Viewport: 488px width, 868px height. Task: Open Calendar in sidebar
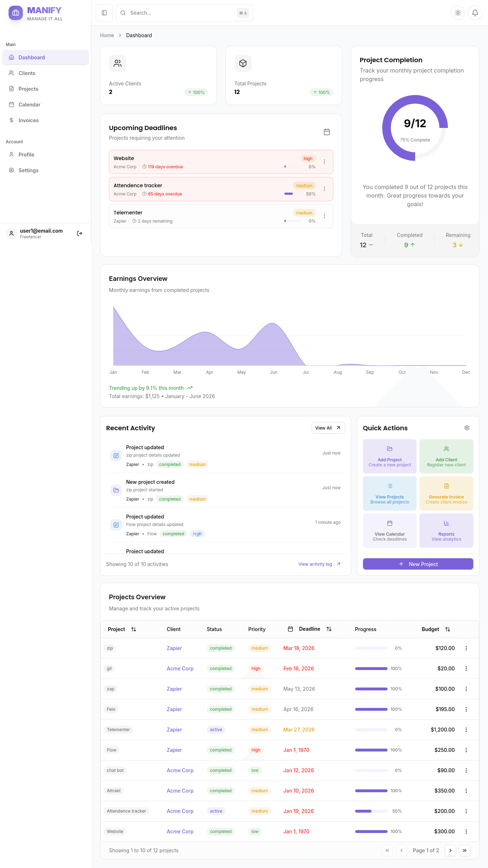click(45, 105)
